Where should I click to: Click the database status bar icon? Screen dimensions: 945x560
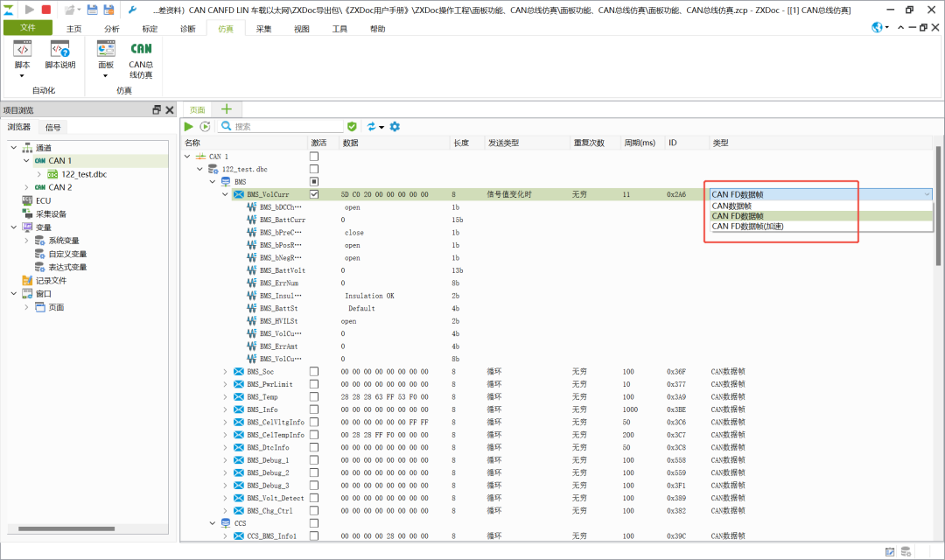(x=906, y=551)
